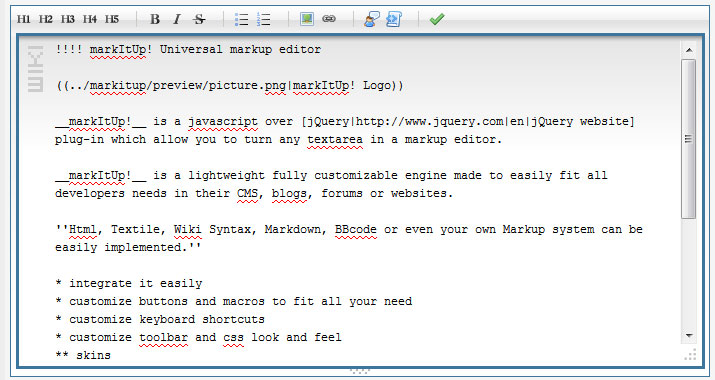The image size is (715, 380).
Task: Click the word 'Textile' in text
Action: point(135,229)
